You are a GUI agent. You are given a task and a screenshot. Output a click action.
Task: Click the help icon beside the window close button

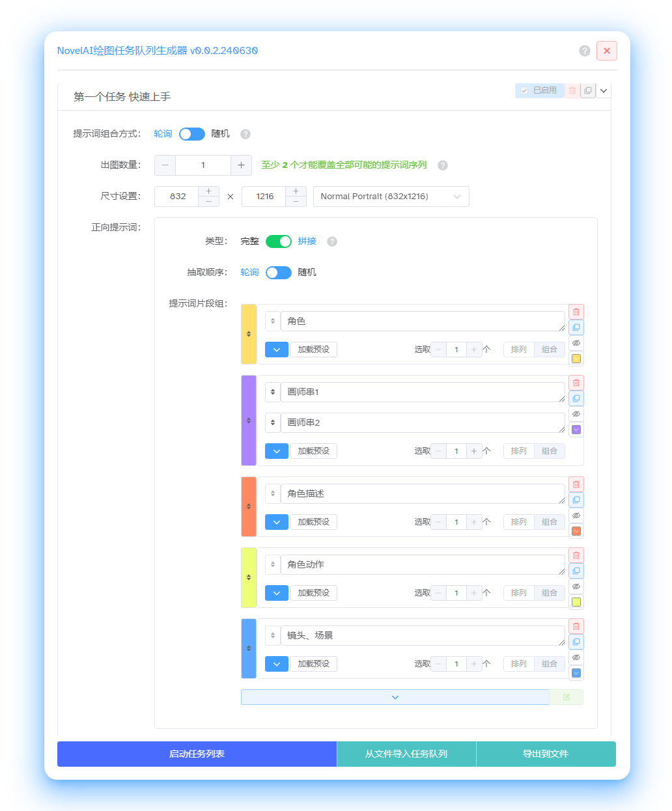585,51
